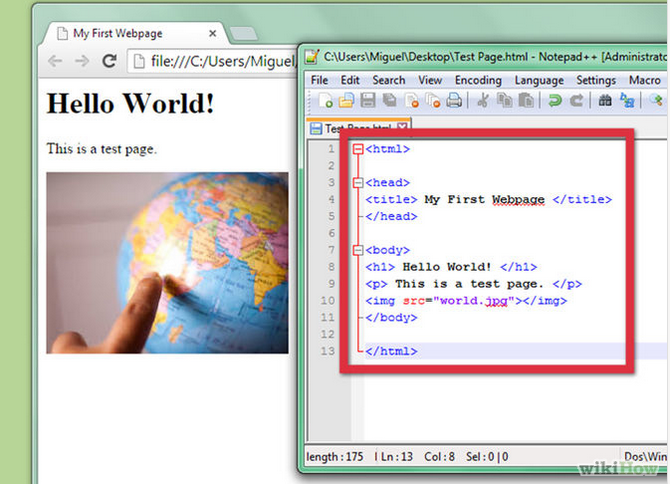The width and height of the screenshot is (670, 484).
Task: Click the green Undo arrow icon
Action: [x=555, y=100]
